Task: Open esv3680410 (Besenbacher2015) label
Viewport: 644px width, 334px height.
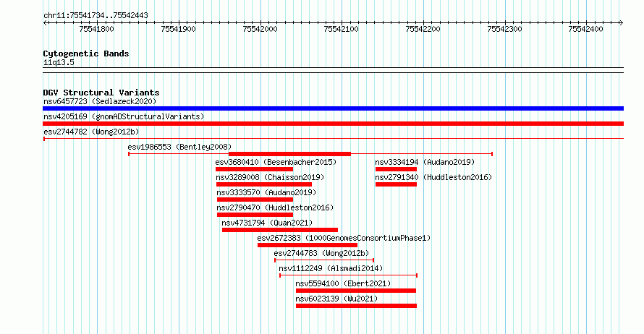Action: click(x=276, y=162)
